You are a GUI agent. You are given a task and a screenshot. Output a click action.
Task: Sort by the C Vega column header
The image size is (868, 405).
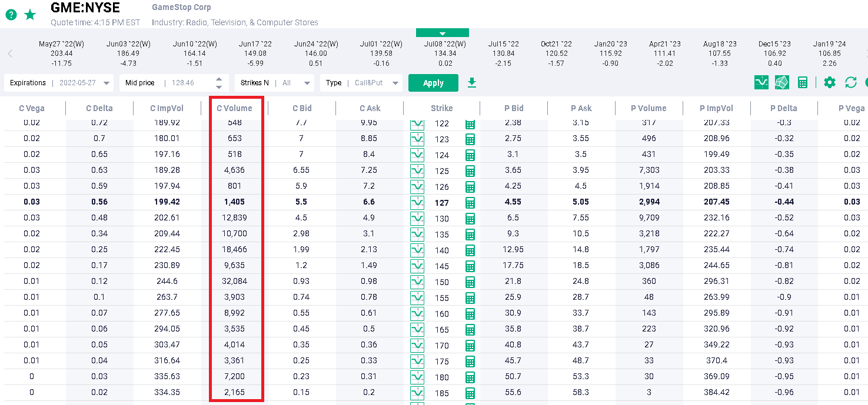pos(32,108)
